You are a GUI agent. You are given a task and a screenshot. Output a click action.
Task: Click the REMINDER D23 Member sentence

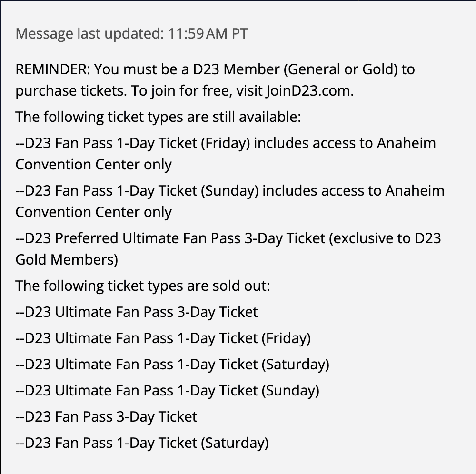[x=215, y=80]
